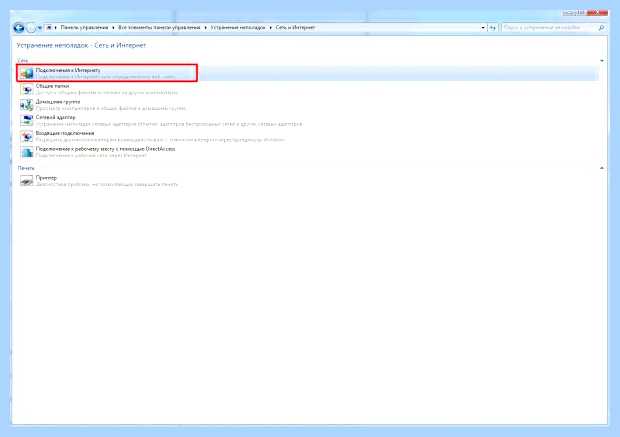Click the Forward navigation arrow button
This screenshot has width=620, height=437.
(30, 28)
